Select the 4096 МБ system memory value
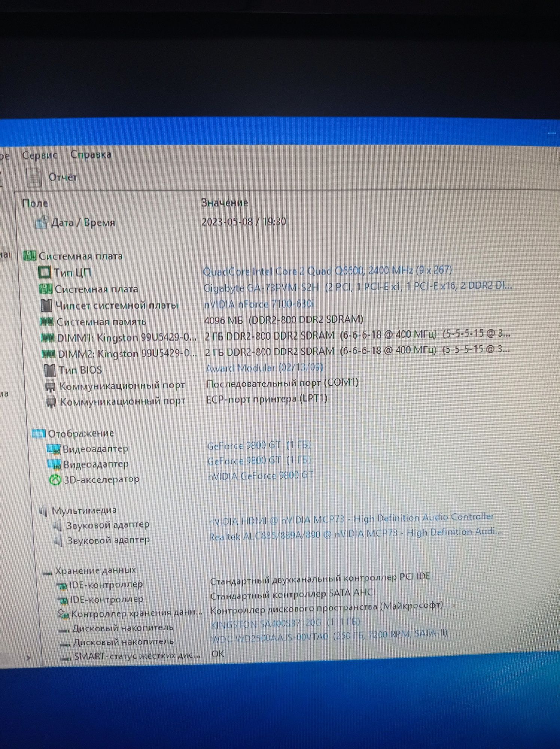The height and width of the screenshot is (749, 560). [284, 320]
